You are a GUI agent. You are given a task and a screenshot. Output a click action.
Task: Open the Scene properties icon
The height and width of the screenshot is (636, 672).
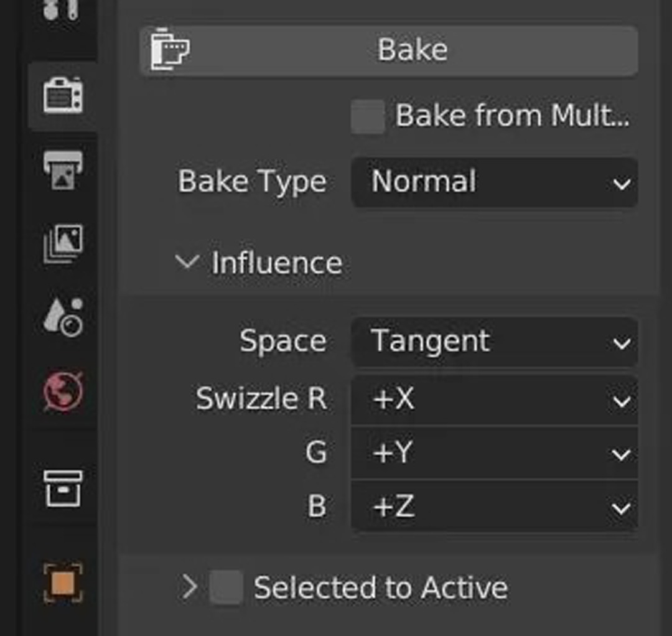(x=63, y=317)
